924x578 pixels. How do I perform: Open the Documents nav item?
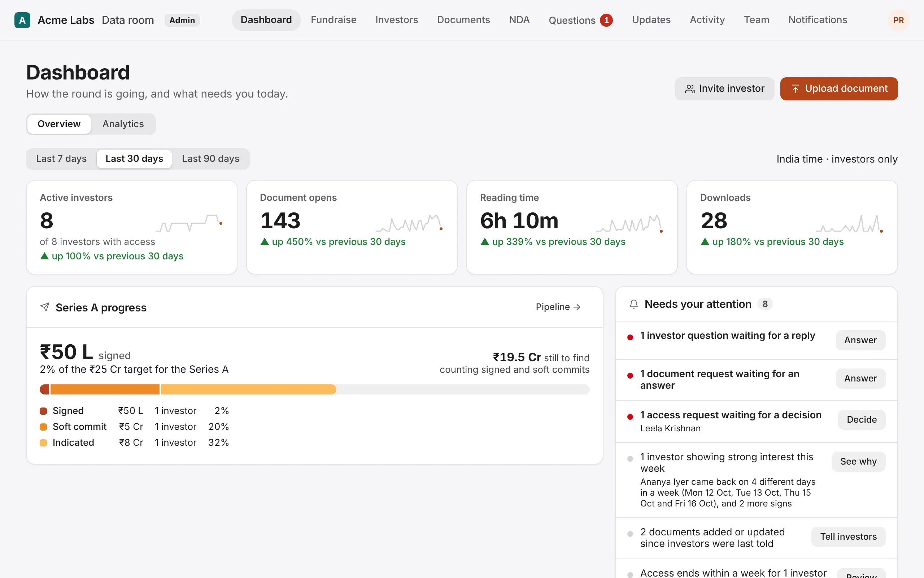click(x=463, y=20)
